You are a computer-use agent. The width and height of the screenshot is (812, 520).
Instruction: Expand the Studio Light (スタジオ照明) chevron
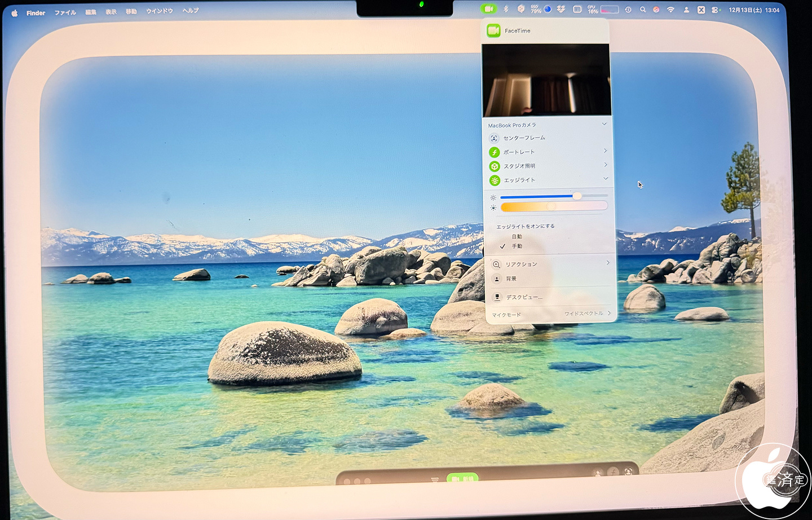click(605, 165)
